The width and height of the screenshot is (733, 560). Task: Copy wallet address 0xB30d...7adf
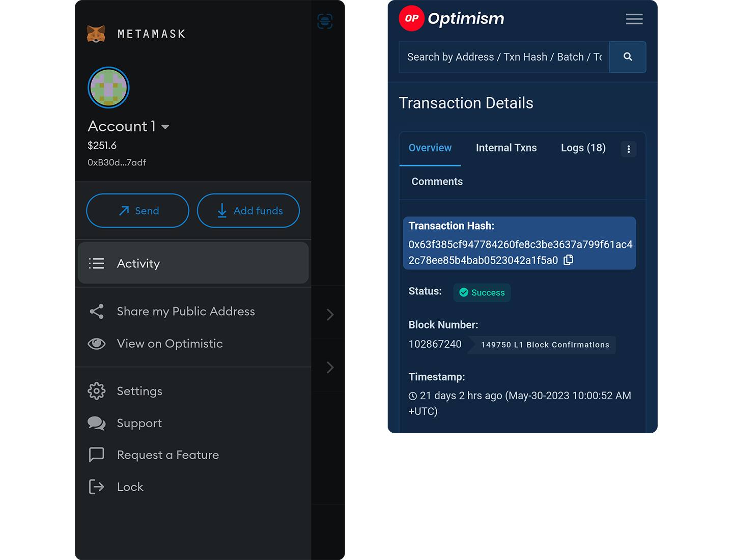[117, 162]
